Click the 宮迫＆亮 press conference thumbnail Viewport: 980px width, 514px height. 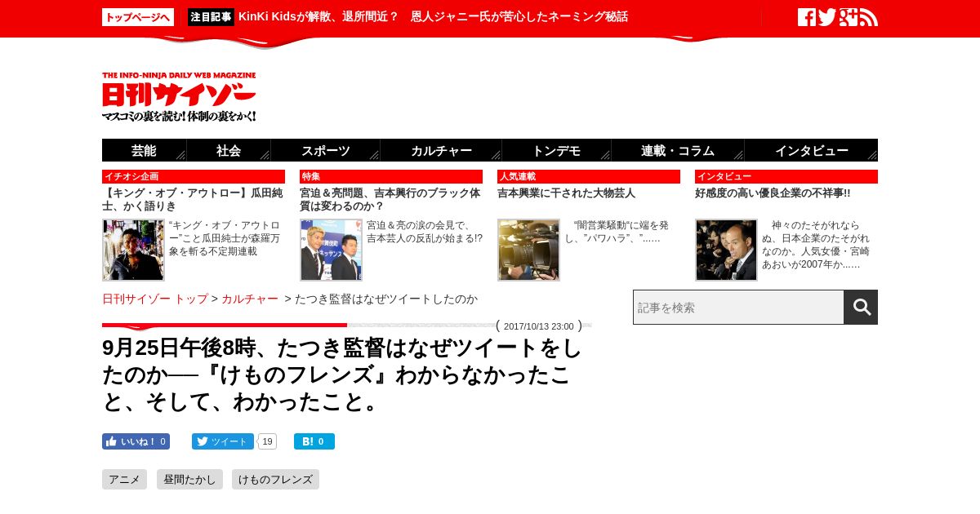(331, 250)
